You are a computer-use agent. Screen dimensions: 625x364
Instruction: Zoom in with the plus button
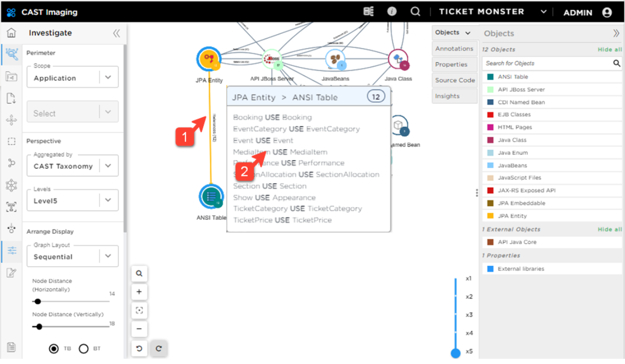[x=139, y=292]
